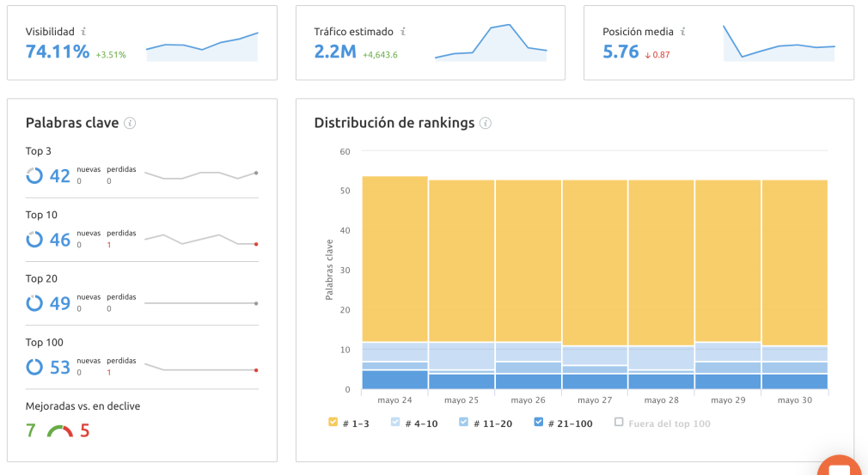
Task: Click the info icon beside Tráfico estimado
Action: (x=402, y=32)
